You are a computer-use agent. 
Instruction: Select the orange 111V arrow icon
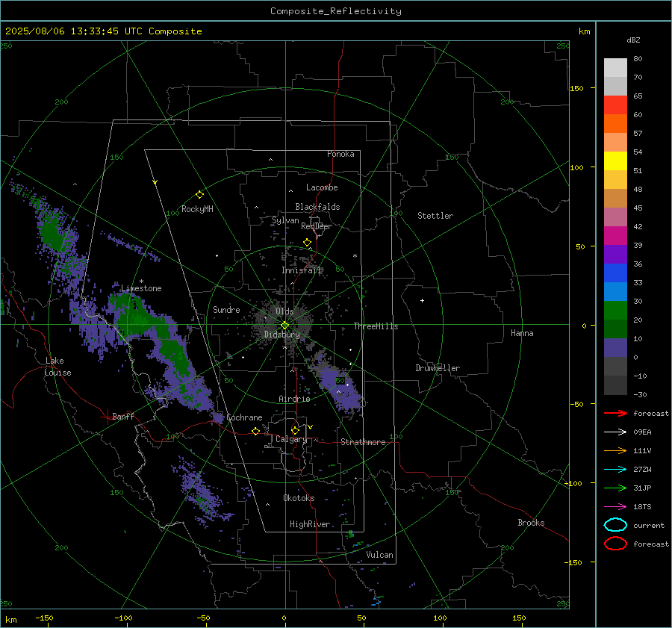click(x=615, y=450)
